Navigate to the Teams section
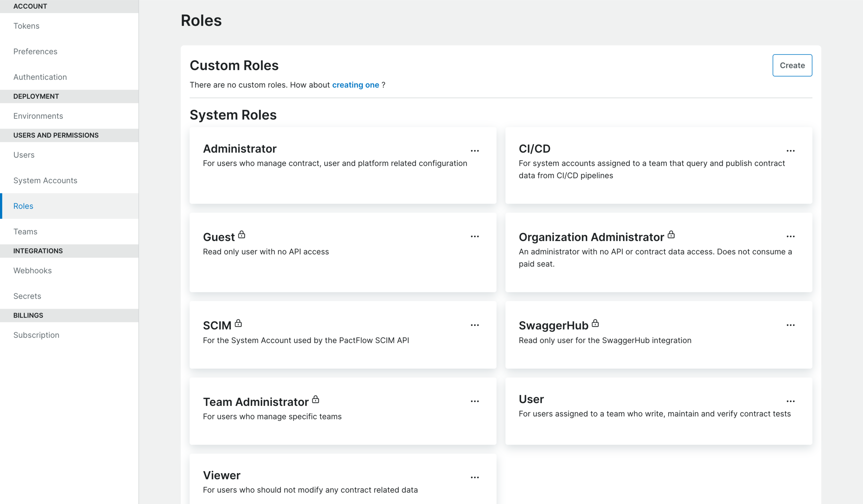This screenshot has width=863, height=504. 25,231
